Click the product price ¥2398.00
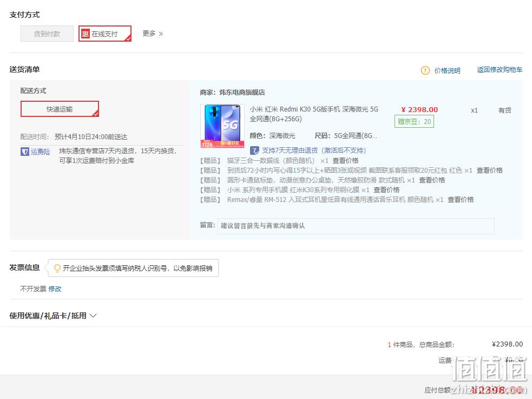 (x=419, y=109)
